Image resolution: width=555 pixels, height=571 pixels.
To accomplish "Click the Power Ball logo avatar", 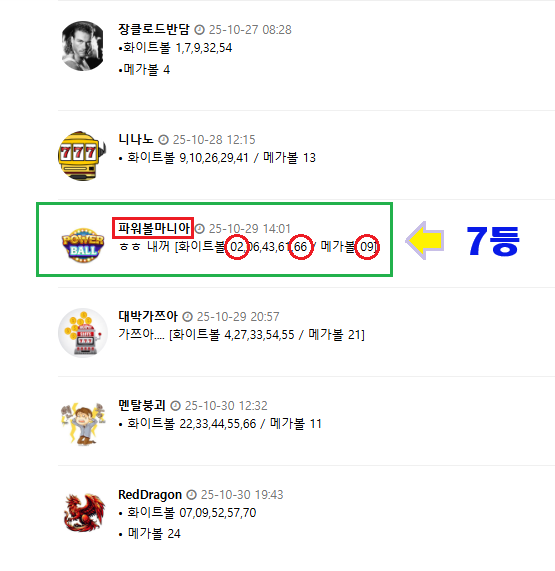I will [x=83, y=245].
